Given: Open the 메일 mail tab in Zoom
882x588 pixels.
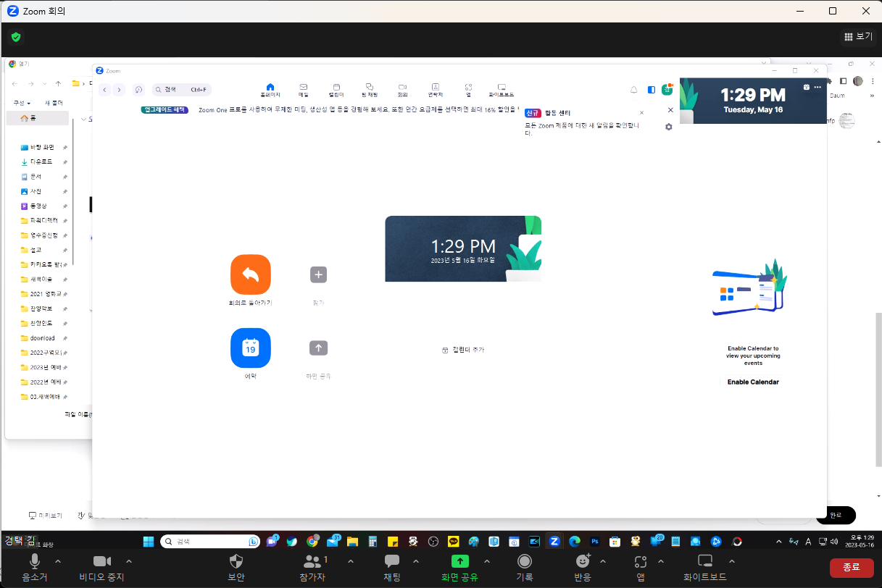Looking at the screenshot, I should [x=304, y=90].
